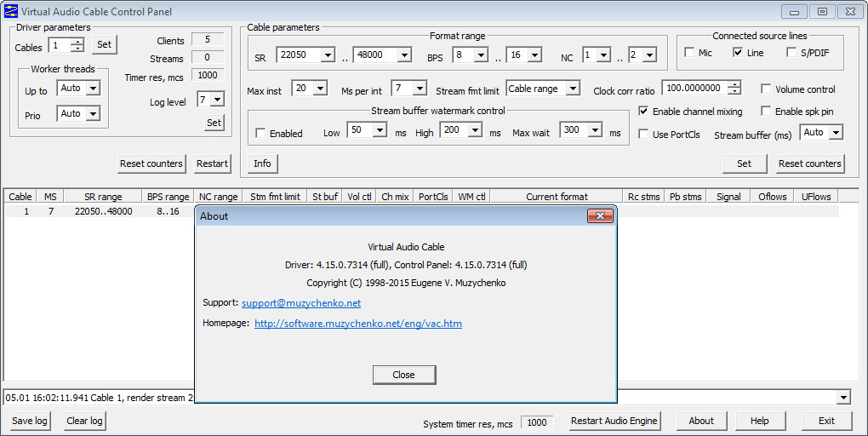Open the Worker threads Up to dropdown
The image size is (868, 436).
pyautogui.click(x=93, y=88)
